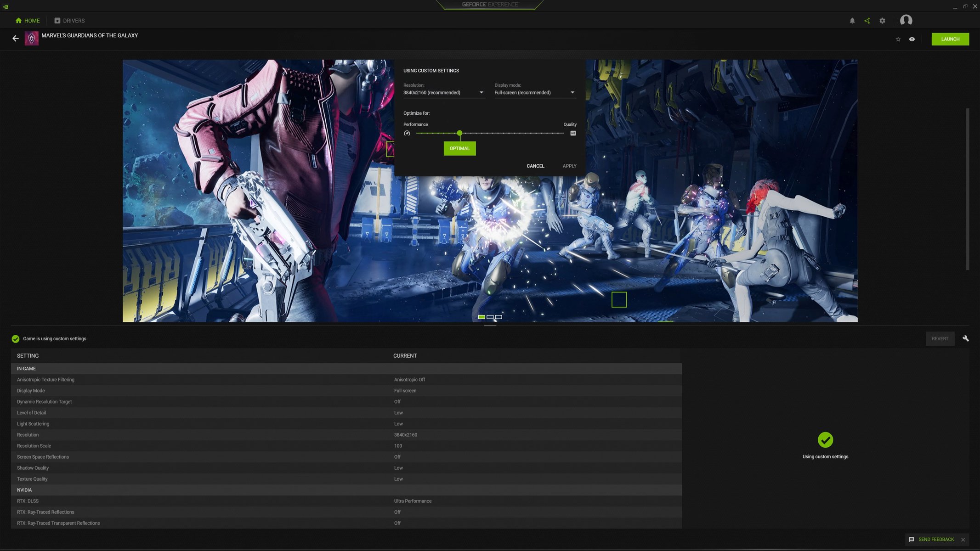Open GeForce Experience settings gear
Image resolution: width=980 pixels, height=551 pixels.
point(882,20)
